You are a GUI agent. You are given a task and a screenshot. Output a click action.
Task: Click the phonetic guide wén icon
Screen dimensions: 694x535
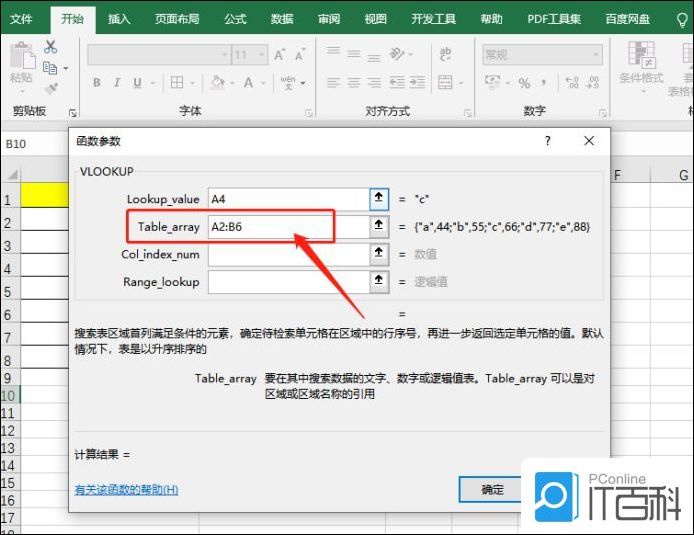(288, 82)
